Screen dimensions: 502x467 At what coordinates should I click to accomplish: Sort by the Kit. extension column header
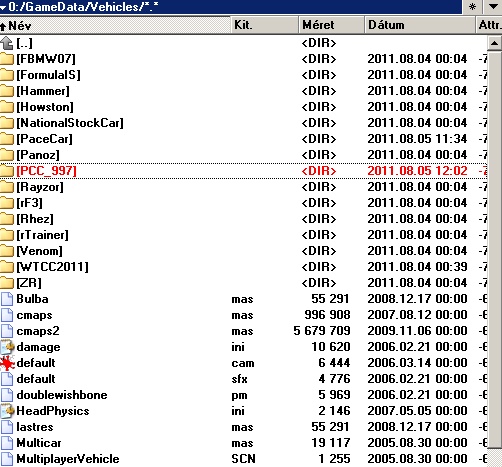[x=264, y=25]
